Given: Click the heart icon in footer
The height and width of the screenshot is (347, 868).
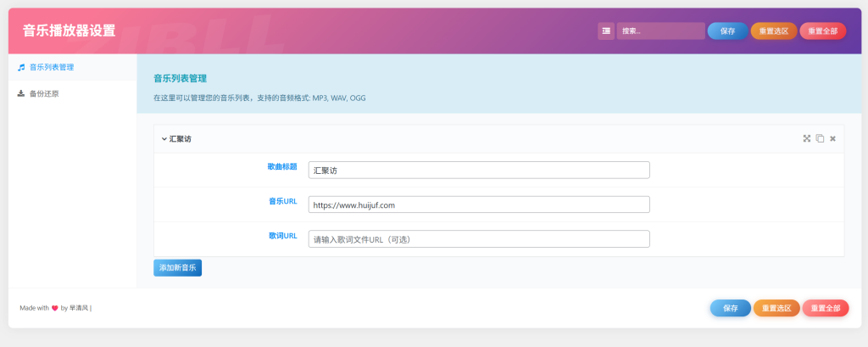Looking at the screenshot, I should 55,309.
